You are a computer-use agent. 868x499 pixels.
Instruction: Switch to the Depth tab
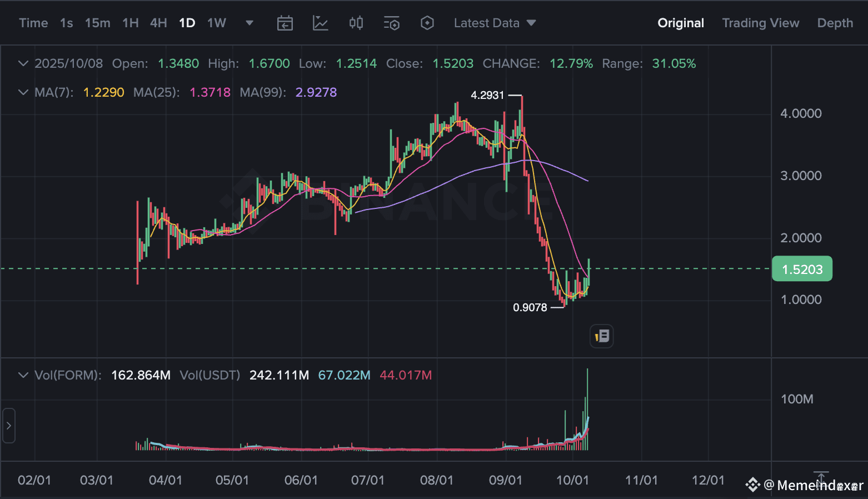click(x=835, y=23)
